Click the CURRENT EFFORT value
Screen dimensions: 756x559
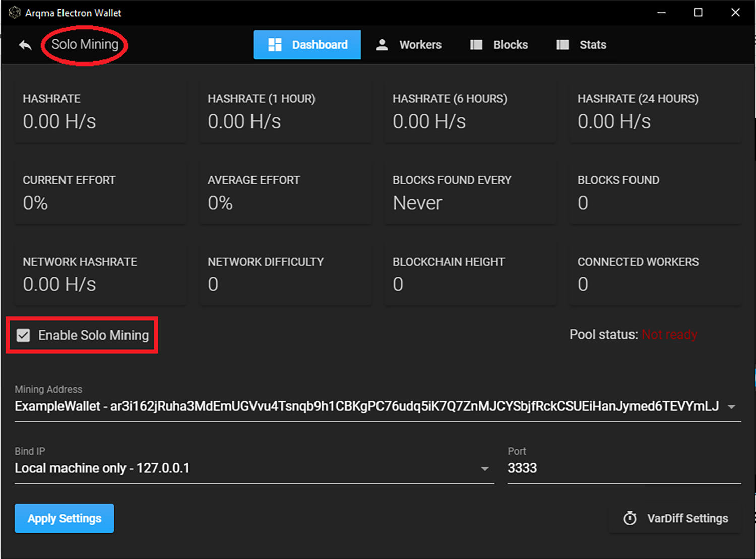(35, 203)
